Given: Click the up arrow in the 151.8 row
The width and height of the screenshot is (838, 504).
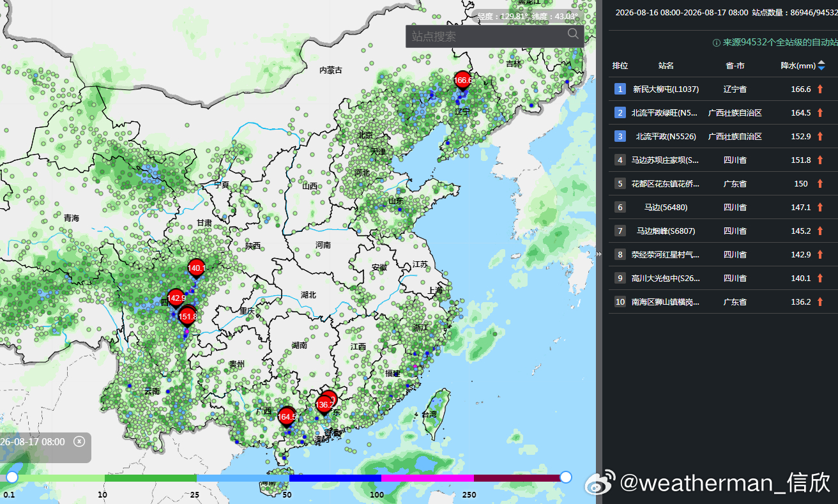Looking at the screenshot, I should click(x=820, y=160).
